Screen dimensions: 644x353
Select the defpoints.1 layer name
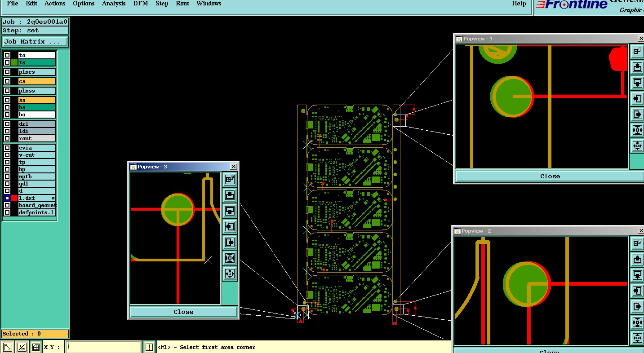(x=37, y=212)
